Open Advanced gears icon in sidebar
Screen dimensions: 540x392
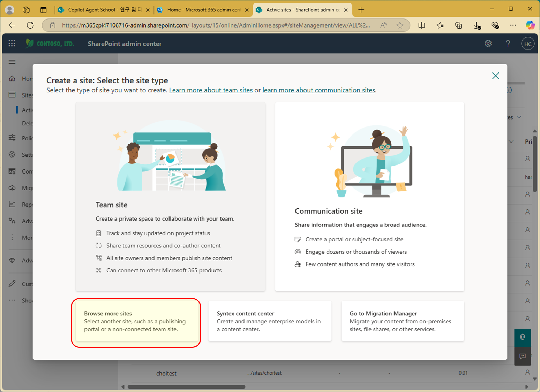point(12,221)
